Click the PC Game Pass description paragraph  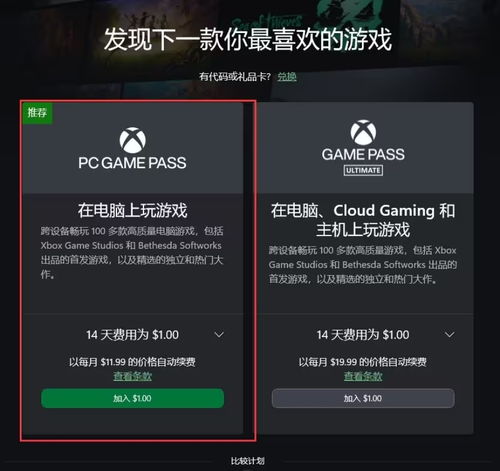132,253
